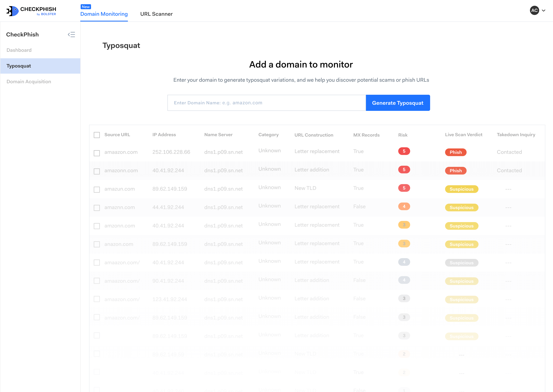Click IP address 44.41.92.244
Screen dimensions: 553x392
coord(168,207)
